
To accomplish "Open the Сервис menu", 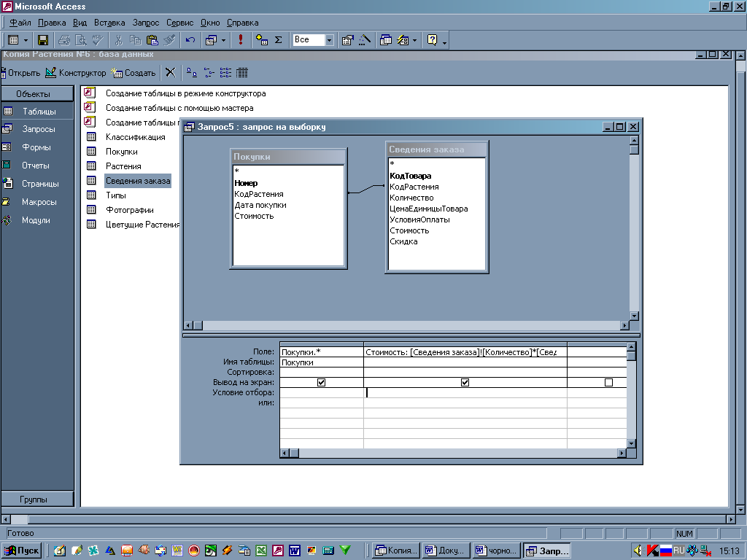I will (179, 23).
